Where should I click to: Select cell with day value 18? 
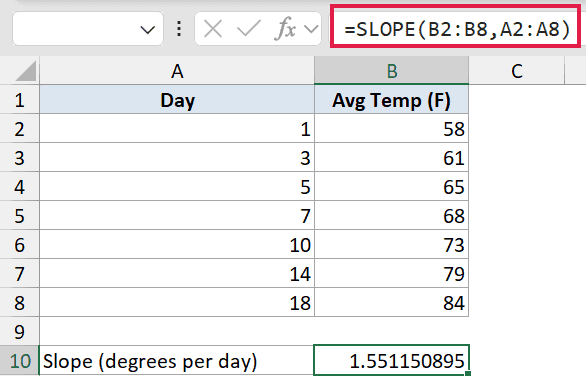coord(177,303)
